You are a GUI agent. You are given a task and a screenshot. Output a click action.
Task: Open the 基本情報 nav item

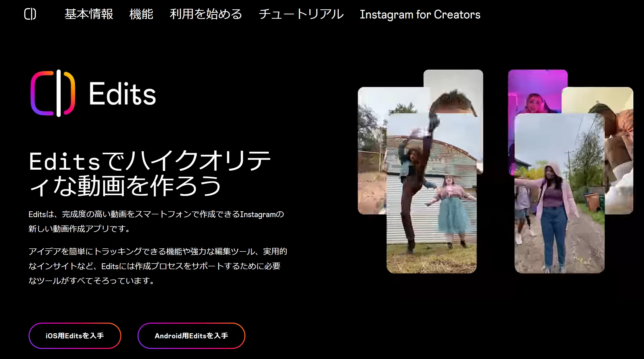(89, 14)
